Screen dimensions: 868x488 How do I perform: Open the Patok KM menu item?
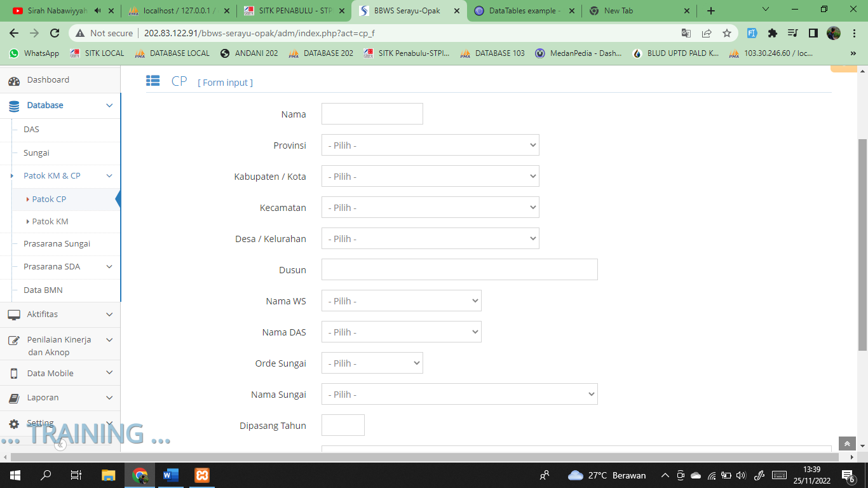(50, 222)
